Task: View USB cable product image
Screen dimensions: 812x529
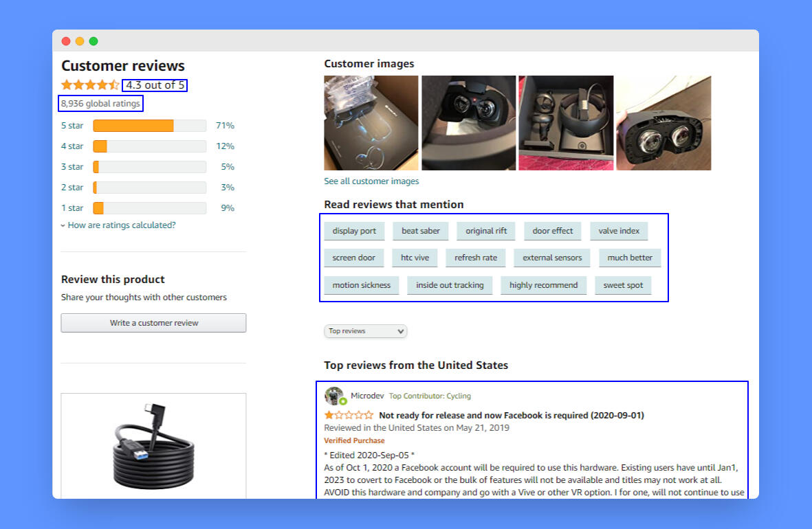Action: (153, 445)
